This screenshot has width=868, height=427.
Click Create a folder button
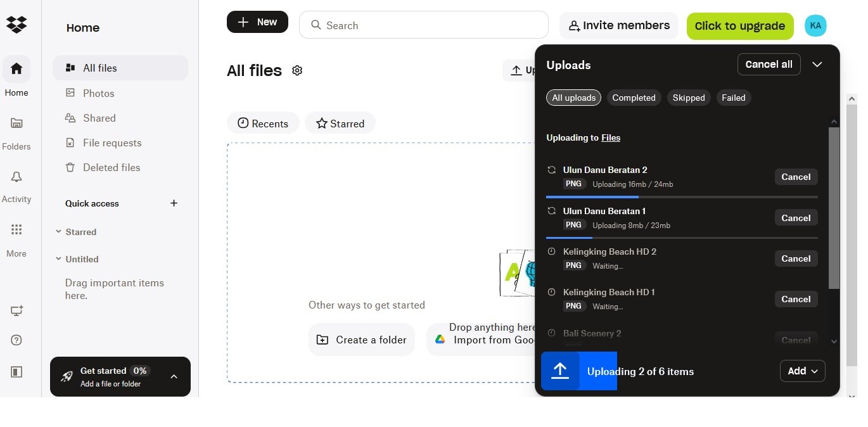362,340
